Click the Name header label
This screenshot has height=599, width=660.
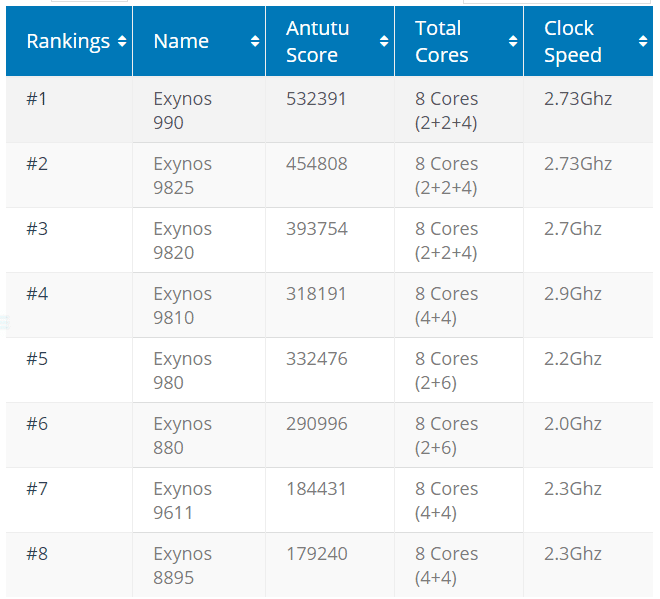point(181,41)
